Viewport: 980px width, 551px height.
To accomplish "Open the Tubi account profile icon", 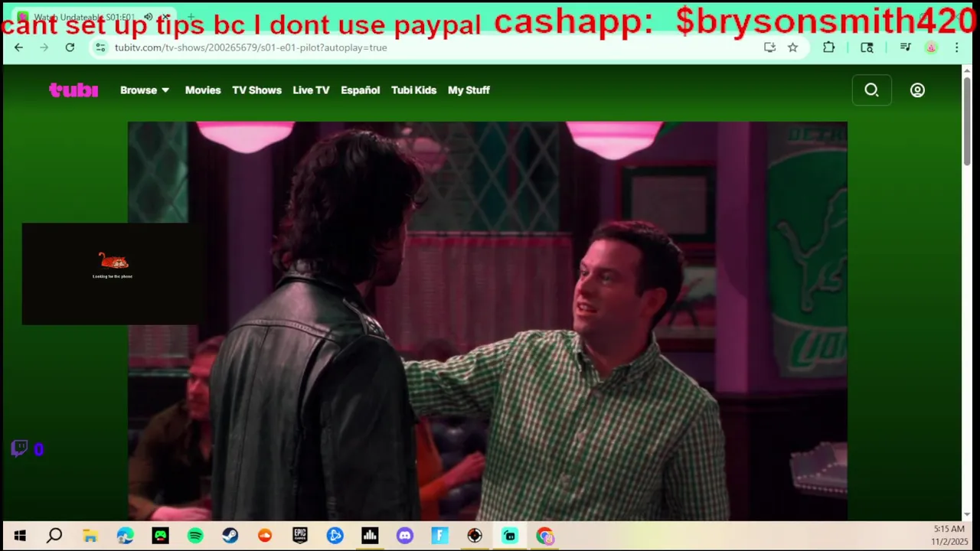I will (x=917, y=90).
